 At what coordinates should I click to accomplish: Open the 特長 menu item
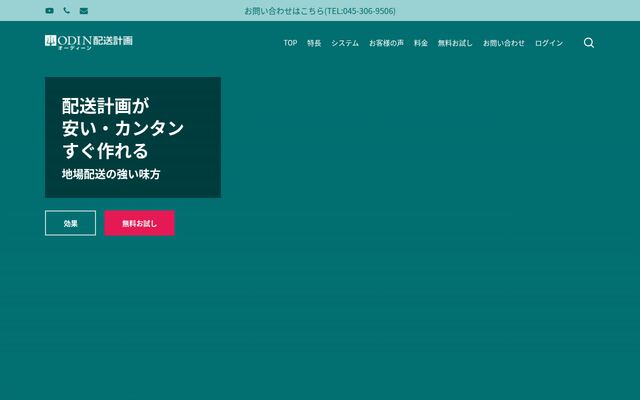(x=314, y=43)
